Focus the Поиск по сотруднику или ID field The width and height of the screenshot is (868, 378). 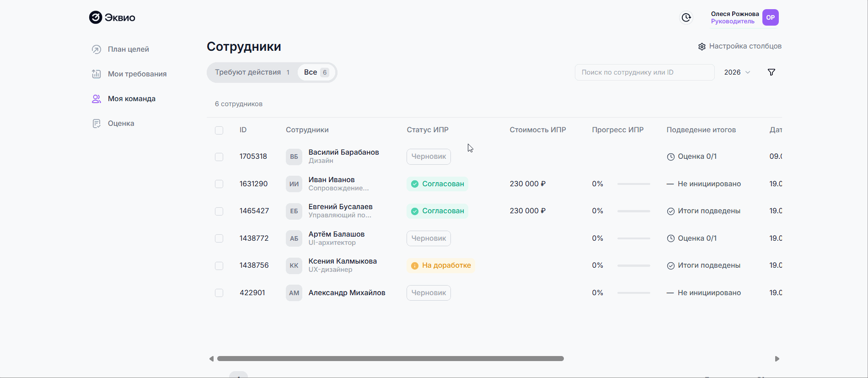(x=645, y=72)
